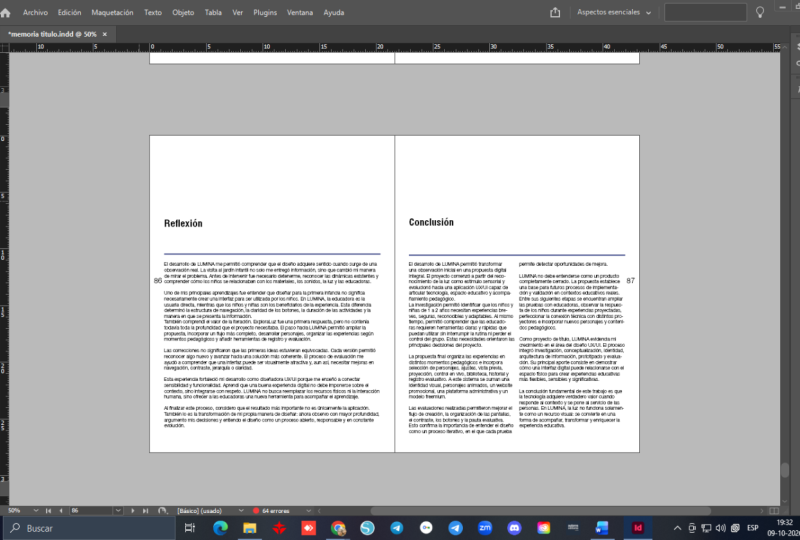The height and width of the screenshot is (540, 800).
Task: Click page number 87 on right margin
Action: pos(631,280)
